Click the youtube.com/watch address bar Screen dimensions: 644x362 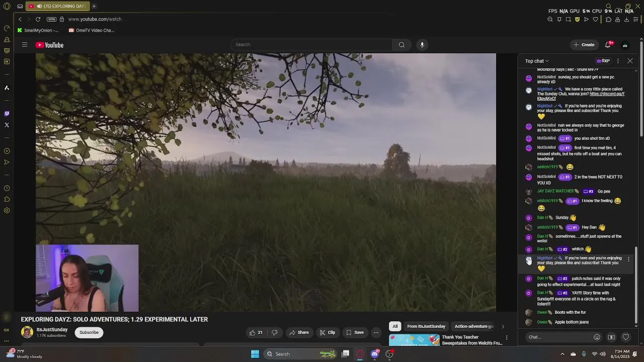click(x=95, y=19)
